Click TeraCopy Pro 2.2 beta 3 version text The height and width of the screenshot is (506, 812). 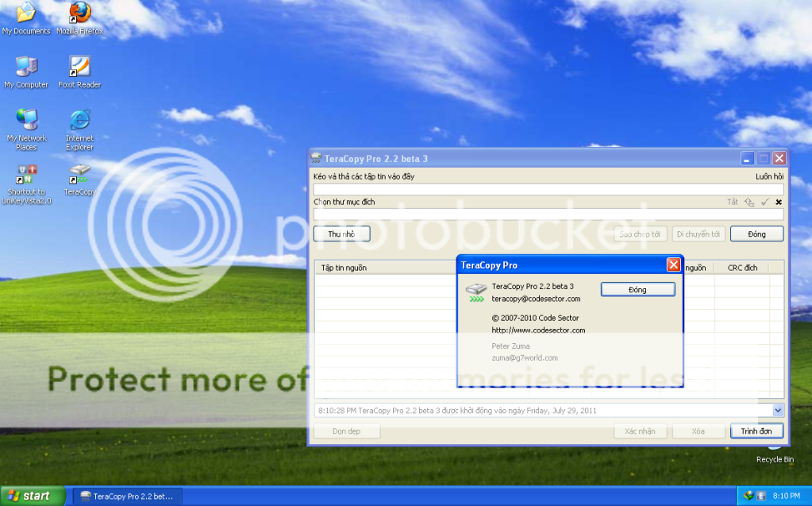(533, 286)
